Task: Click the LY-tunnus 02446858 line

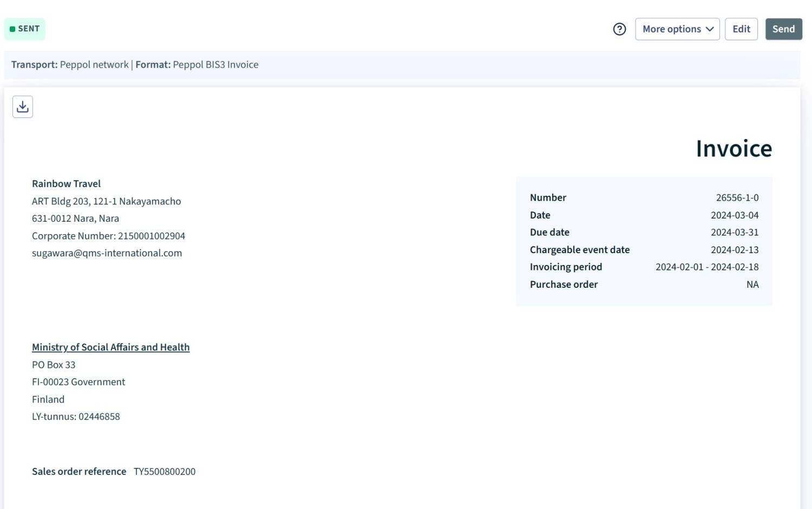Action: coord(76,417)
